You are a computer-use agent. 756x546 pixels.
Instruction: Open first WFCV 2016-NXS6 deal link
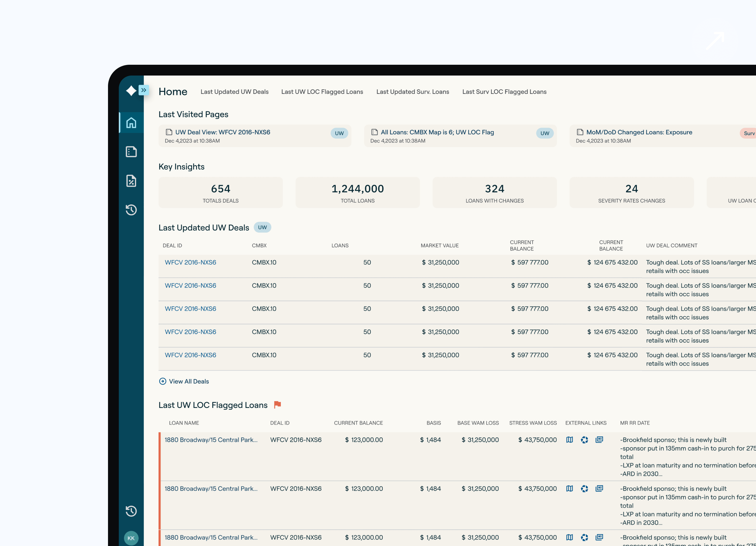pos(190,262)
